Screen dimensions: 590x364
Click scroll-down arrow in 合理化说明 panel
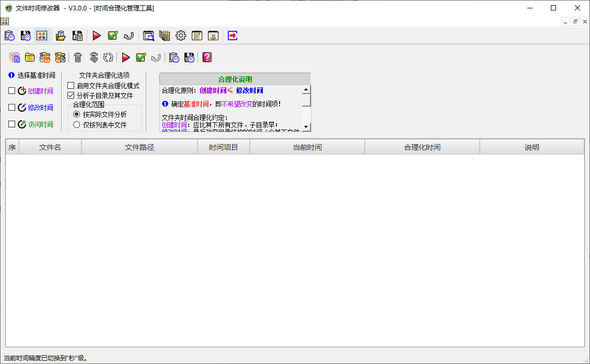[x=306, y=127]
